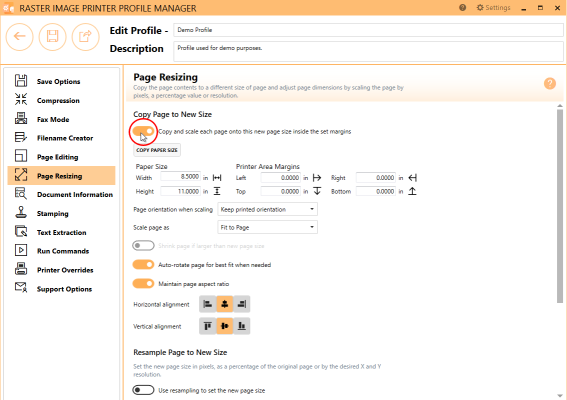
Task: Open the Save Options section
Action: click(61, 81)
